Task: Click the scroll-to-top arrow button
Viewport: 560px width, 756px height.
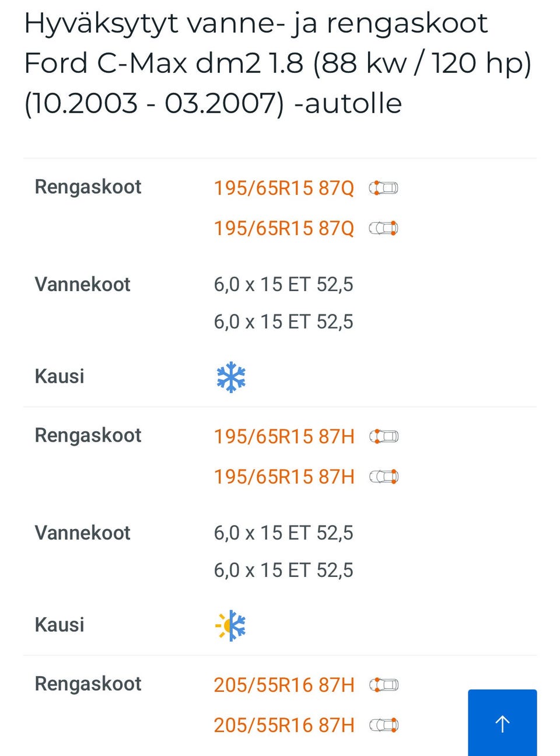Action: point(502,723)
